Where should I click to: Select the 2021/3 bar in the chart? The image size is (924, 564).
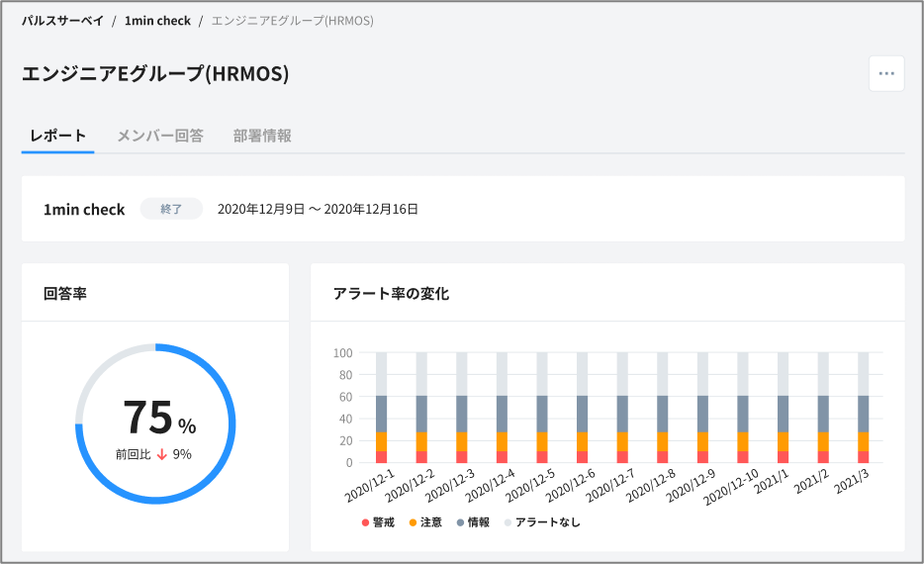pyautogui.click(x=863, y=408)
